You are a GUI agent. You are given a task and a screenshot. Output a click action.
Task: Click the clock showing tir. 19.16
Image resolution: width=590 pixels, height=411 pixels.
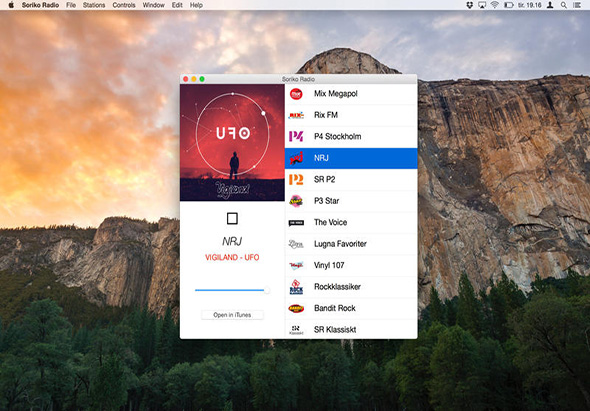[529, 5]
